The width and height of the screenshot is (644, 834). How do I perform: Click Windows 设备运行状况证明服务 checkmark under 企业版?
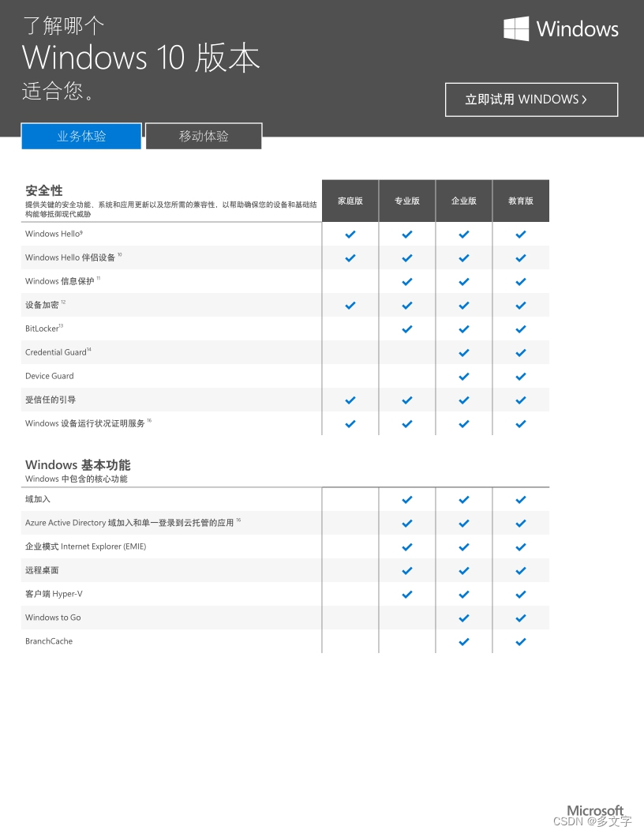coord(464,423)
